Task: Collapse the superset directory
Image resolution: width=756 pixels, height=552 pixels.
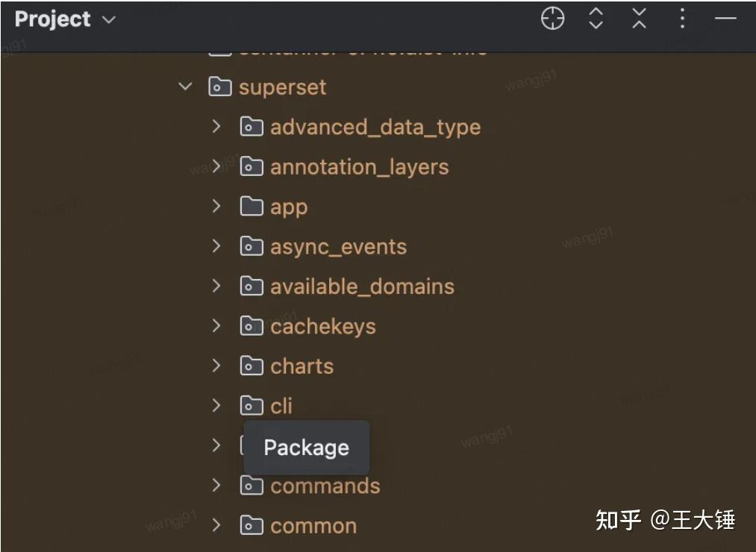Action: tap(185, 87)
